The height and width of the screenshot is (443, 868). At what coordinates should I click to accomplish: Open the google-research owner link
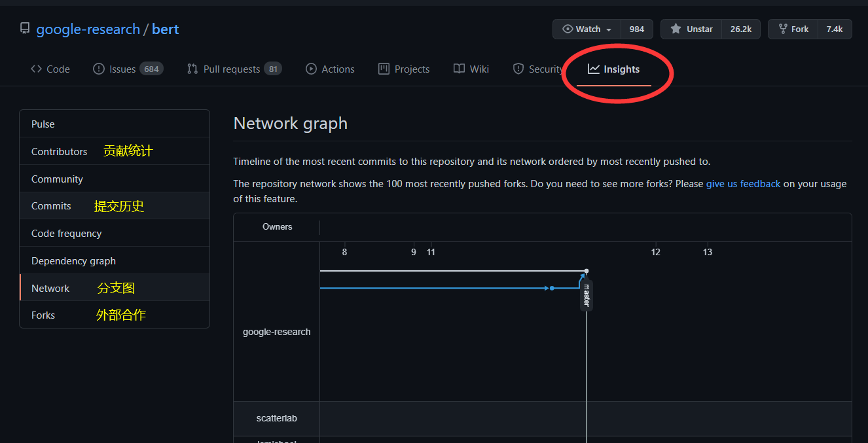(88, 29)
